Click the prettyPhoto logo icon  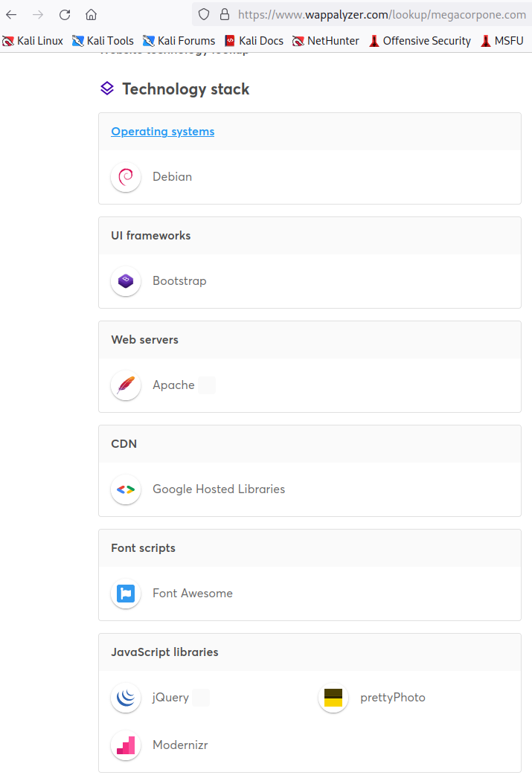point(333,698)
